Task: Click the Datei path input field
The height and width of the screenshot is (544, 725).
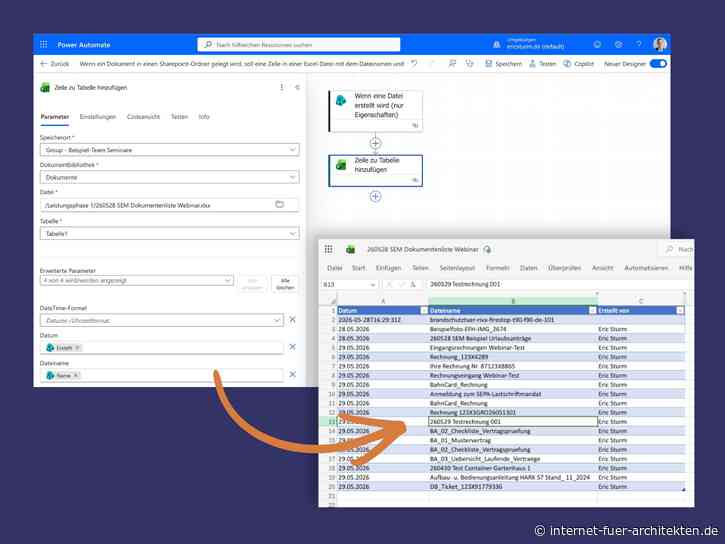Action: pyautogui.click(x=169, y=205)
